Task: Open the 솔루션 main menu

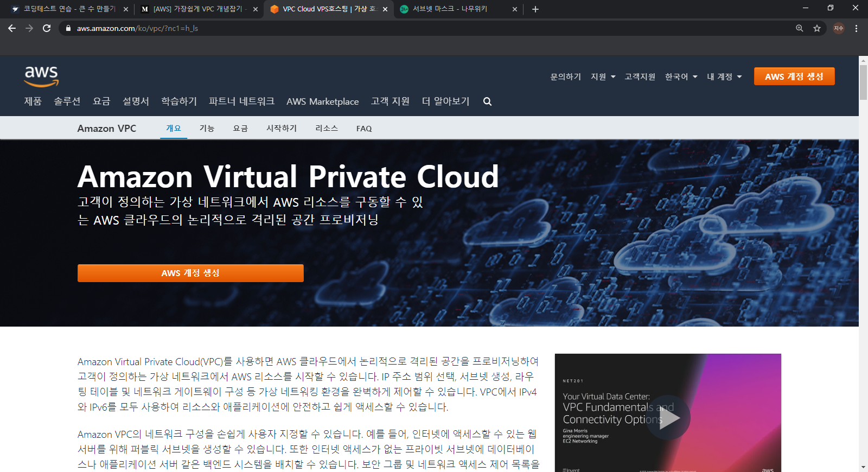Action: coord(67,101)
